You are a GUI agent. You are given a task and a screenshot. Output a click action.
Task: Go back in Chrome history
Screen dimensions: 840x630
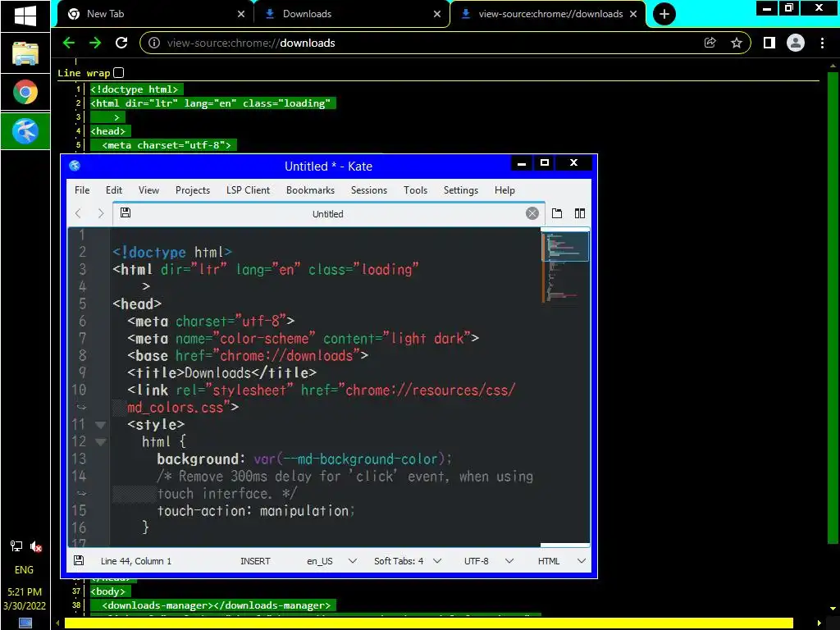pyautogui.click(x=69, y=43)
